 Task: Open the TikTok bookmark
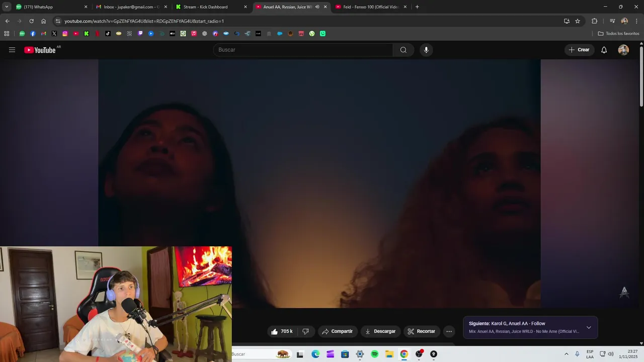[x=108, y=34]
